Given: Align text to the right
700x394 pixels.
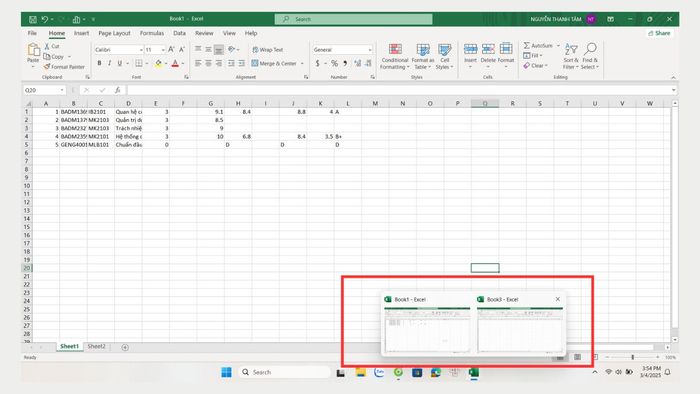Looking at the screenshot, I should pos(219,63).
